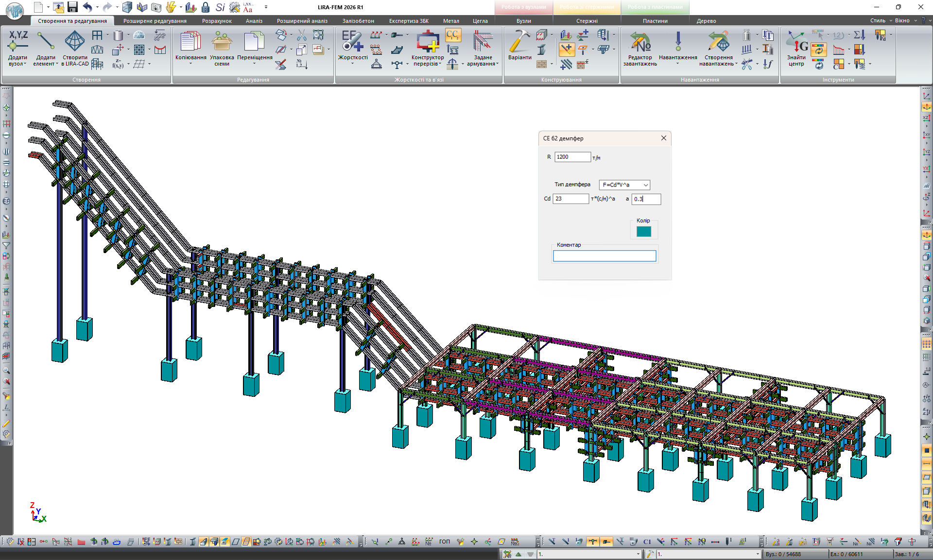Open the Залізобетон ribbon tab
The height and width of the screenshot is (560, 933).
pos(358,21)
